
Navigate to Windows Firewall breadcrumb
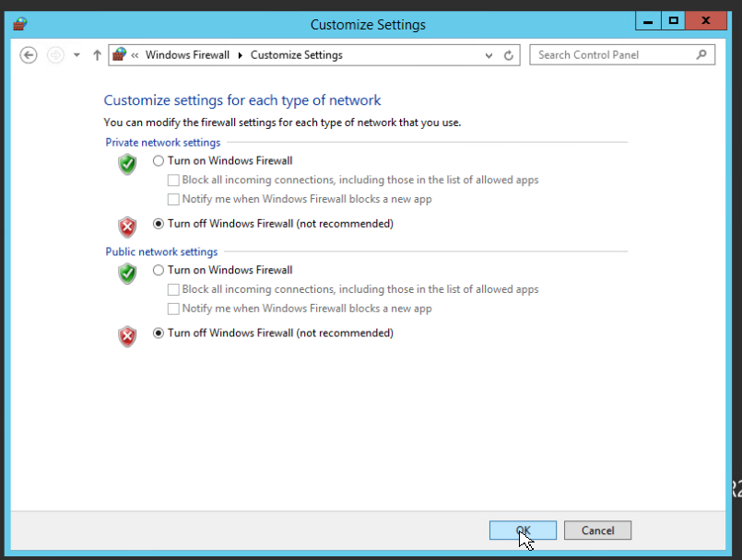pyautogui.click(x=187, y=55)
